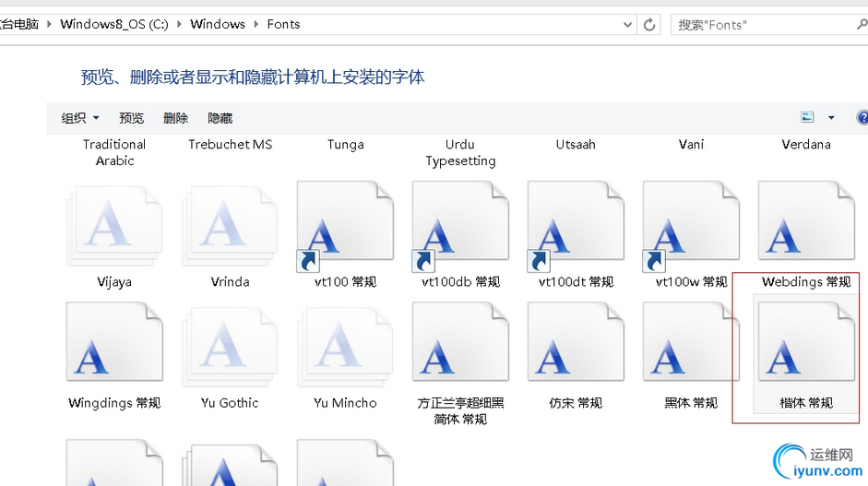The image size is (868, 486).
Task: Expand the chevron after Windows8_OS (C:)
Action: coord(179,24)
